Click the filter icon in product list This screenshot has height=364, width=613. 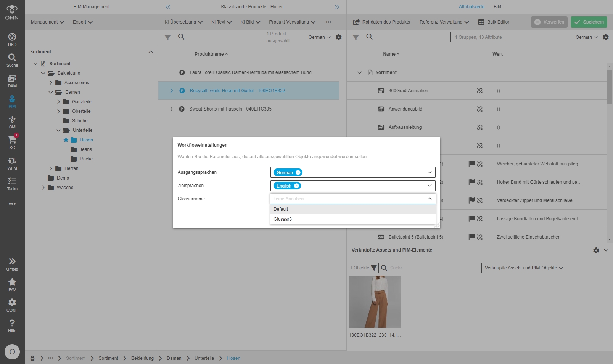[167, 37]
